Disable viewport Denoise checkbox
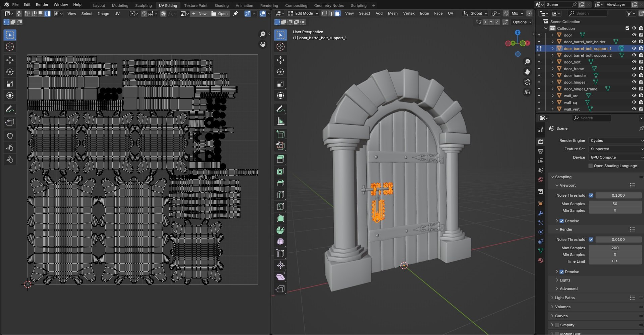644x335 pixels. (561, 221)
